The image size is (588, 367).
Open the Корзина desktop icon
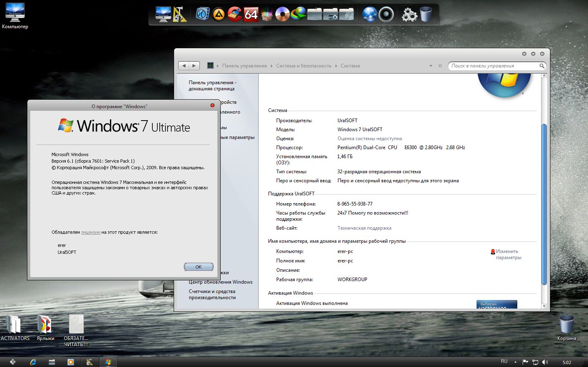[566, 327]
